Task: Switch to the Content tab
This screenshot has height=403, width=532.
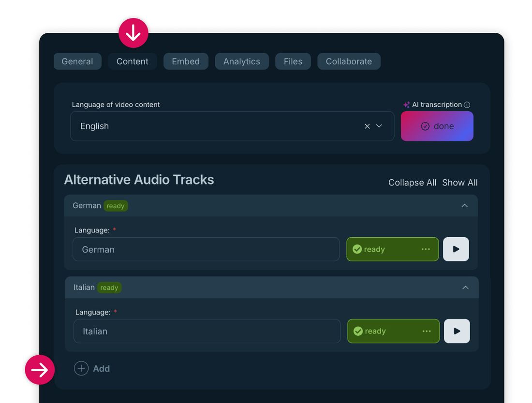Action: 133,61
